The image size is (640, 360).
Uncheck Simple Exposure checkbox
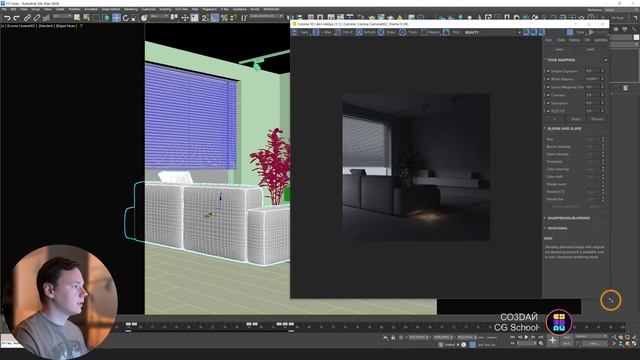(x=548, y=71)
